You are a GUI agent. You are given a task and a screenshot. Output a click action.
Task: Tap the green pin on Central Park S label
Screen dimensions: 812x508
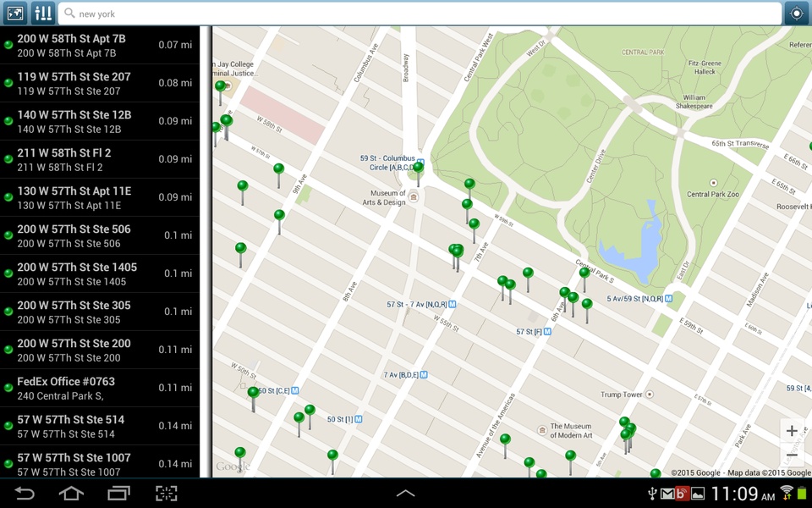point(584,273)
